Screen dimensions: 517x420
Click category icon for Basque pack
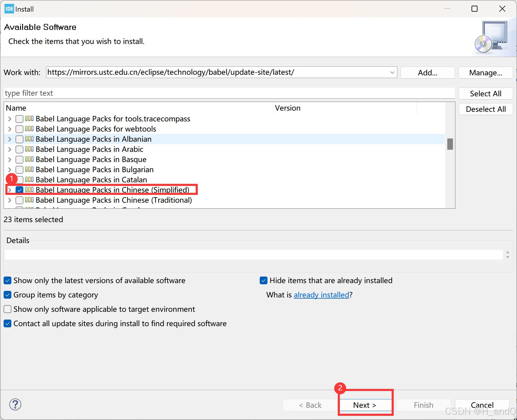(x=29, y=159)
